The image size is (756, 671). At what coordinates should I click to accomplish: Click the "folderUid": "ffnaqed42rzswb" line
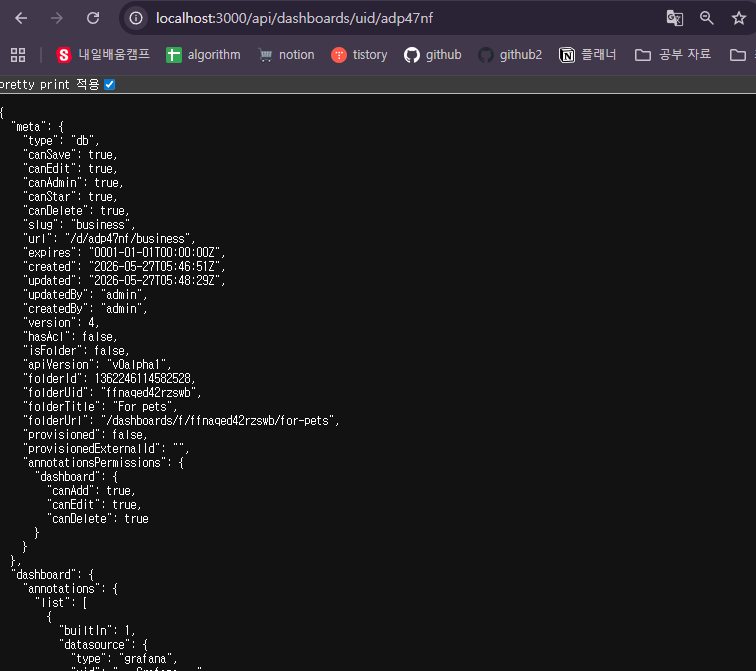point(112,392)
